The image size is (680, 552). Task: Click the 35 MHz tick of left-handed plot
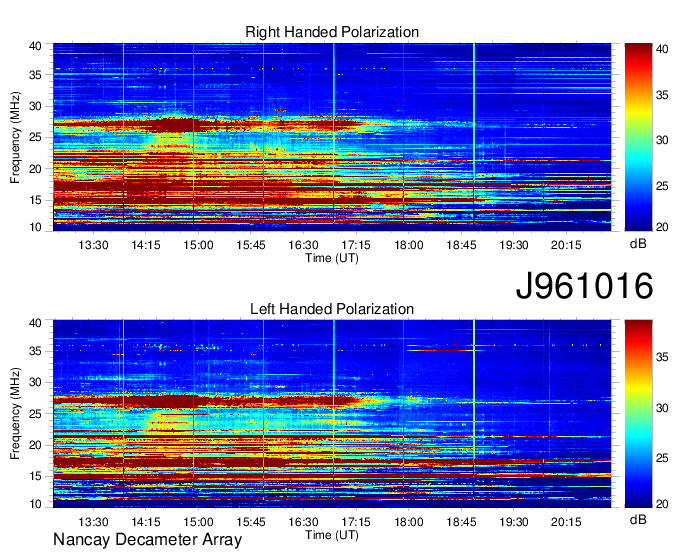coord(35,351)
